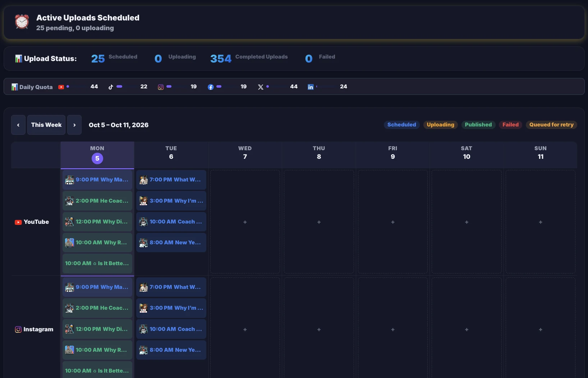
Task: Go to previous week with left chevron
Action: 18,125
